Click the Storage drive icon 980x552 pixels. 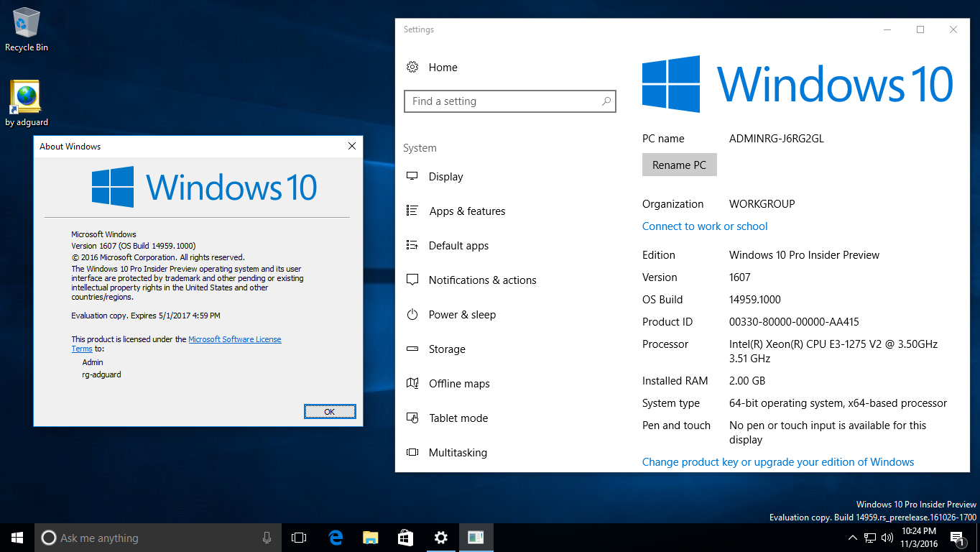tap(412, 349)
